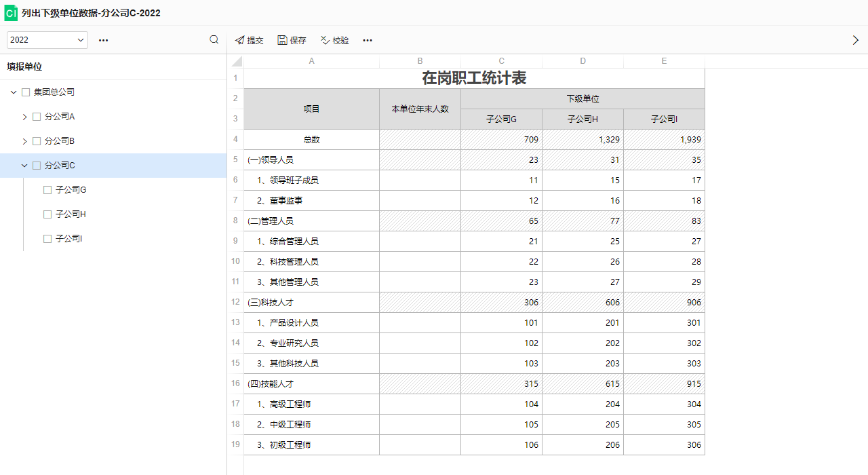
Task: Check the 子公司G checkbox
Action: (x=47, y=189)
